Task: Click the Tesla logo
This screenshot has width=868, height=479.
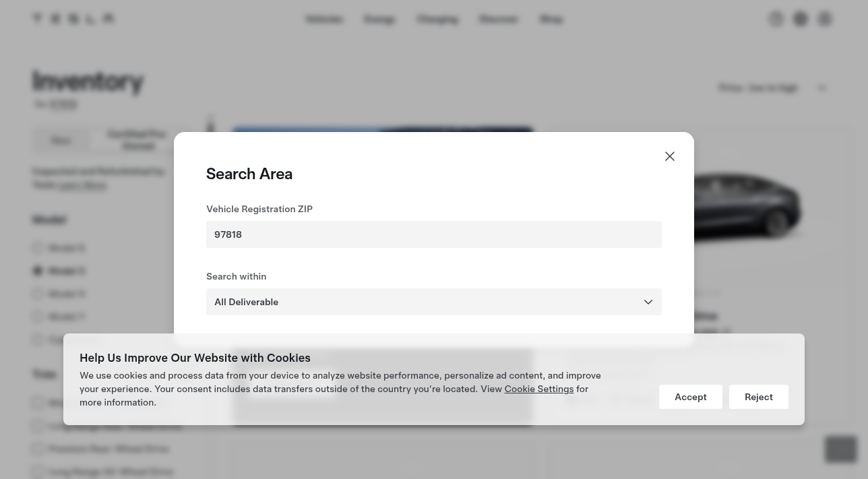Action: pyautogui.click(x=73, y=19)
